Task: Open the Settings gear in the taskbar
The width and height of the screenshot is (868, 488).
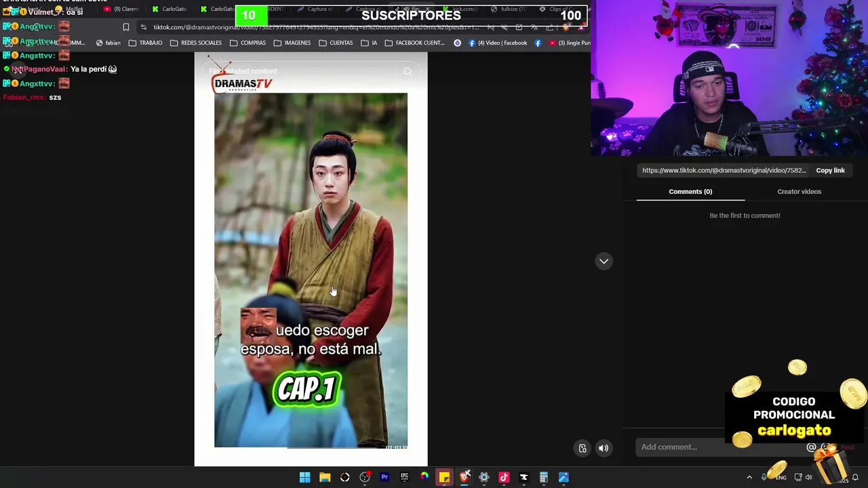Action: pyautogui.click(x=484, y=477)
